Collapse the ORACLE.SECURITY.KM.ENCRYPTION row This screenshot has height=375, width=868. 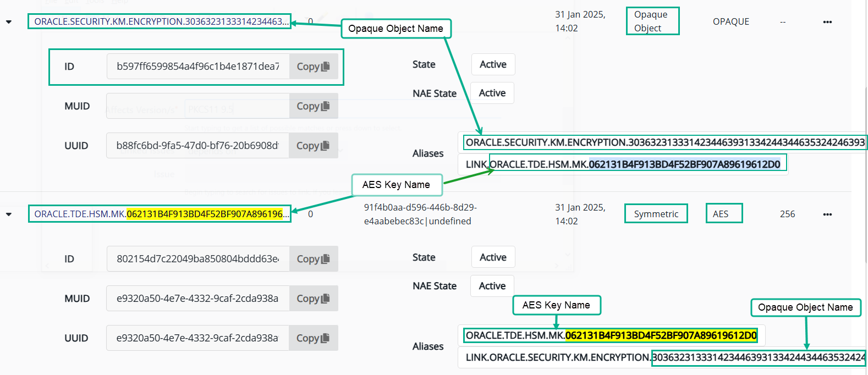point(9,22)
